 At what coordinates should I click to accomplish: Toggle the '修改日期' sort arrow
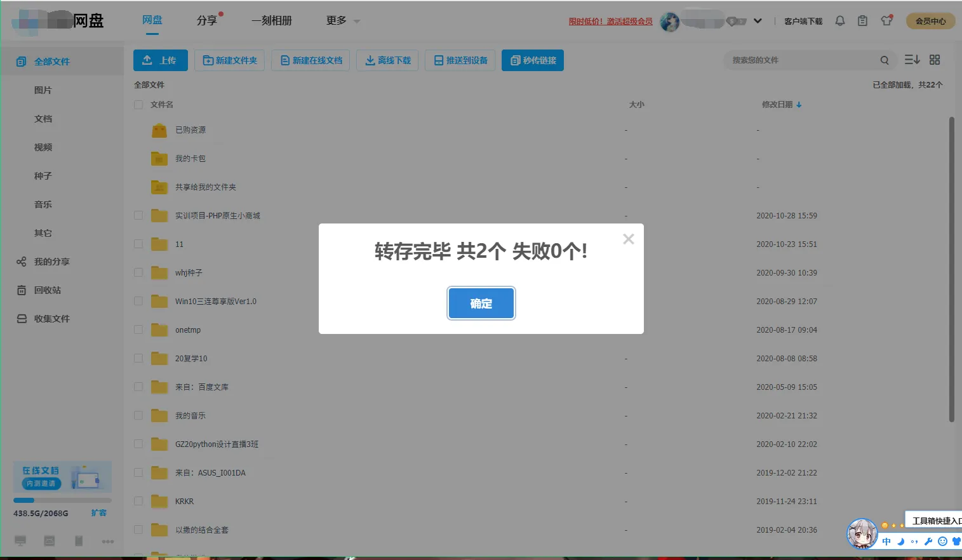pyautogui.click(x=799, y=104)
